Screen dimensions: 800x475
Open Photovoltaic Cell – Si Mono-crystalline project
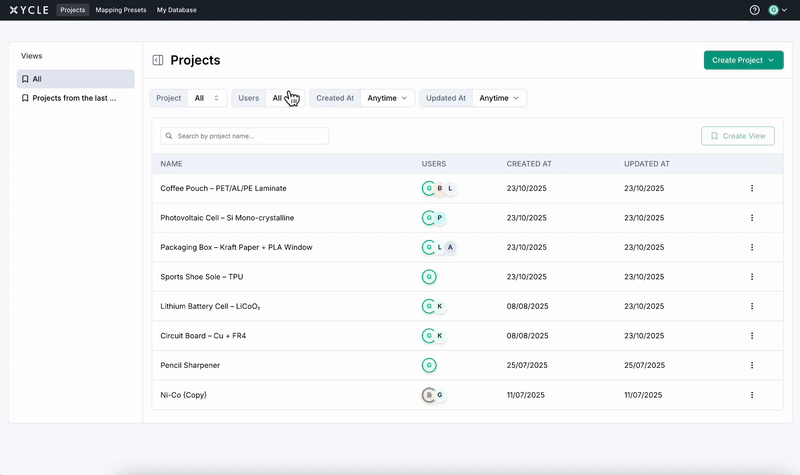(227, 218)
